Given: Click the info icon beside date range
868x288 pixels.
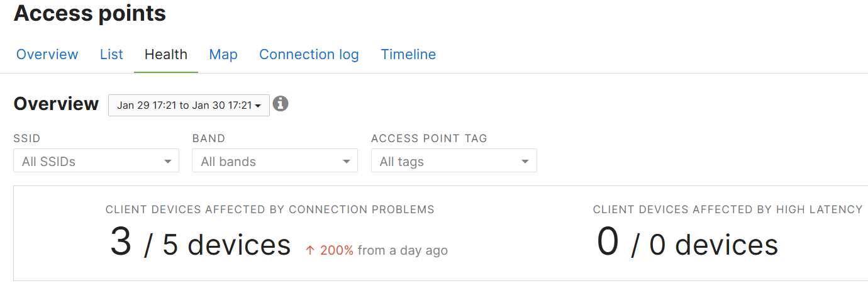Looking at the screenshot, I should click(281, 104).
